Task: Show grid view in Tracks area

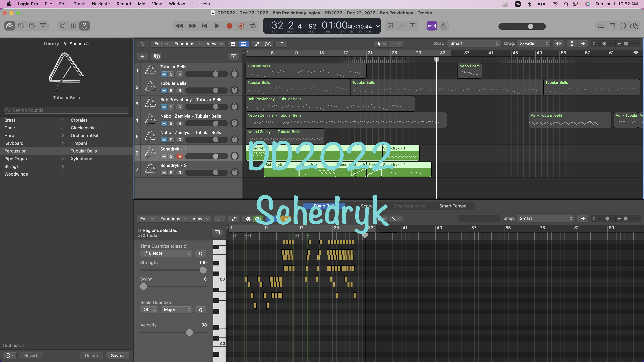Action: click(x=233, y=44)
